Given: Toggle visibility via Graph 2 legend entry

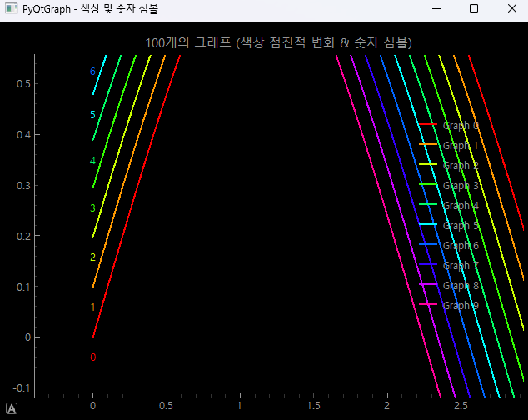Looking at the screenshot, I should pyautogui.click(x=449, y=165).
